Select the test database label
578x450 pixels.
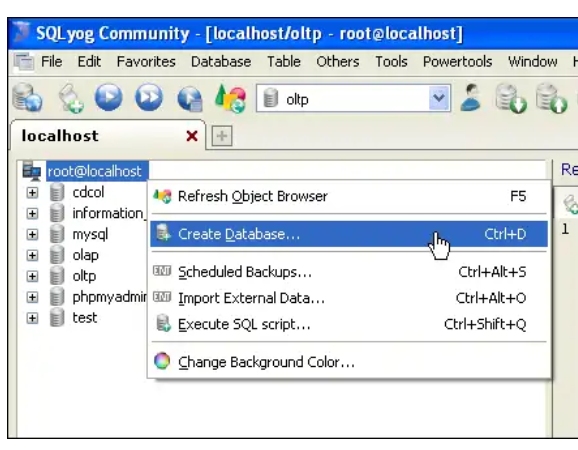pyautogui.click(x=85, y=318)
